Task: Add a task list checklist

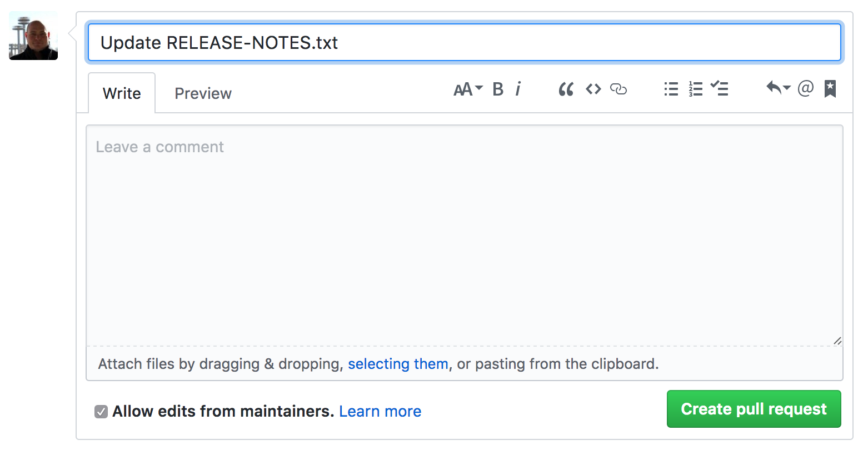Action: pyautogui.click(x=720, y=89)
